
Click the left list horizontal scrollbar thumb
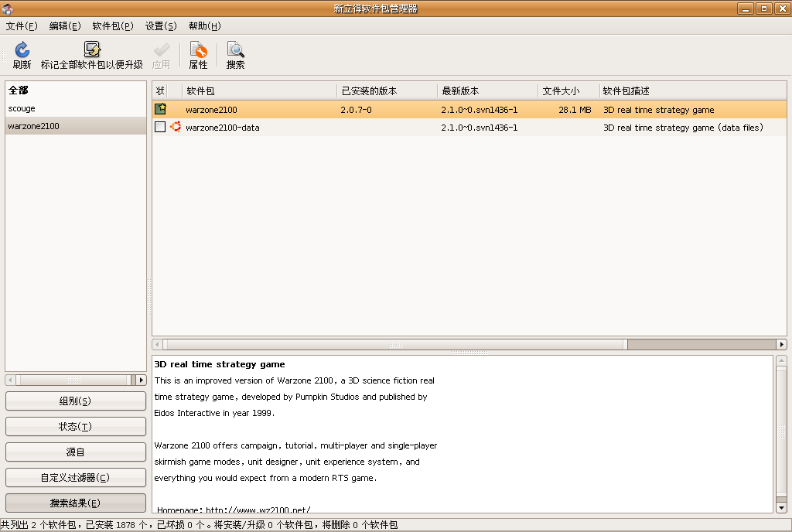tap(73, 380)
